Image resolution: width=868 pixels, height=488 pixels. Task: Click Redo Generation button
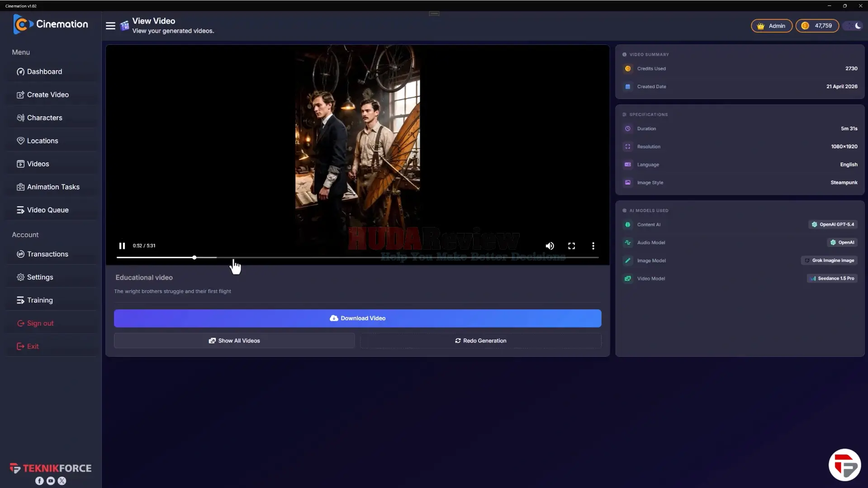click(x=480, y=341)
